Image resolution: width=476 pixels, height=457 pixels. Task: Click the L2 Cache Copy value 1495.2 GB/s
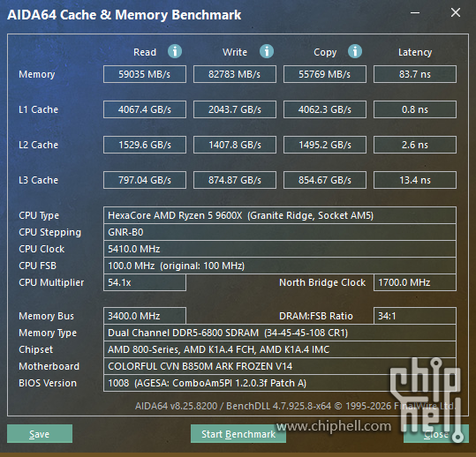[x=325, y=145]
